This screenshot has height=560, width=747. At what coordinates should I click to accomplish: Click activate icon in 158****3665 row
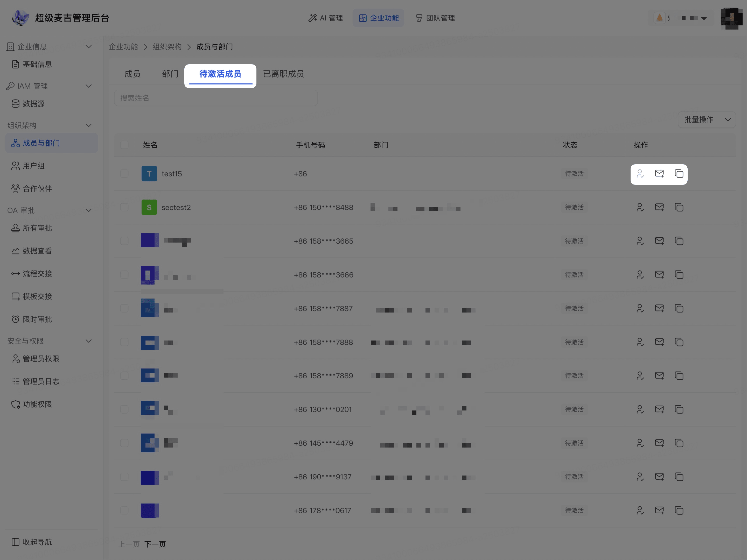(x=640, y=241)
